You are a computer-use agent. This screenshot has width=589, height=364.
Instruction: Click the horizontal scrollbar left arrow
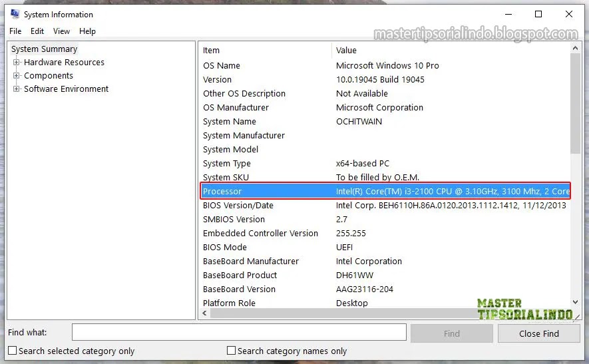205,313
